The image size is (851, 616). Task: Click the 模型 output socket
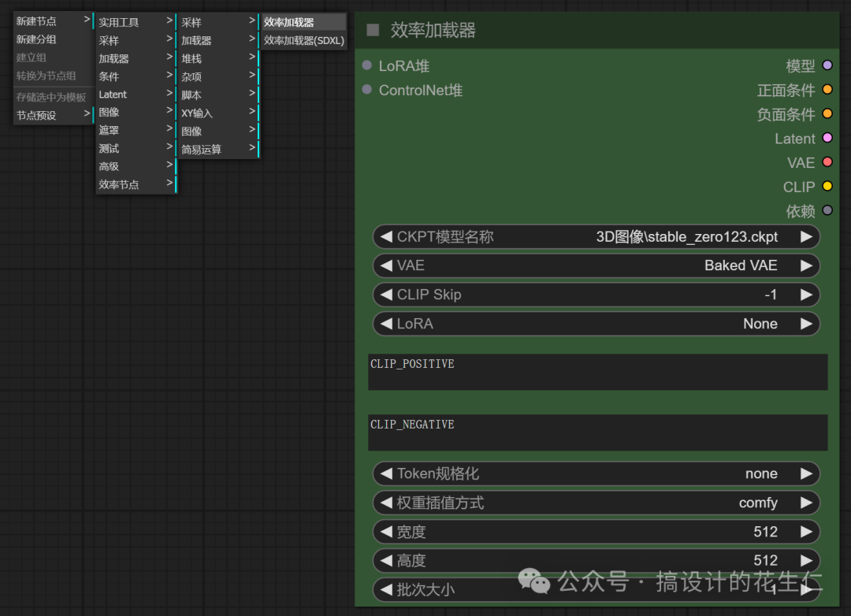click(827, 65)
